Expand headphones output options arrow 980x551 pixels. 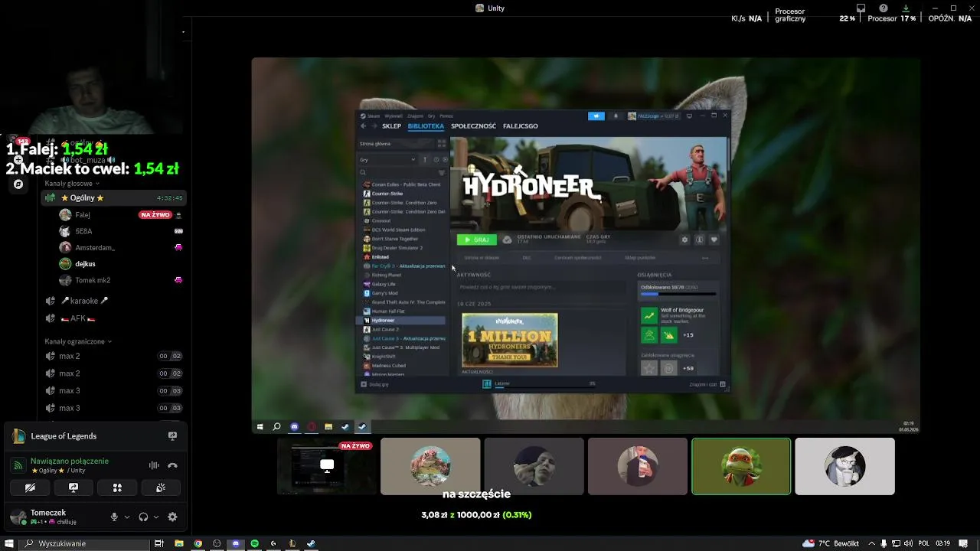coord(156,517)
